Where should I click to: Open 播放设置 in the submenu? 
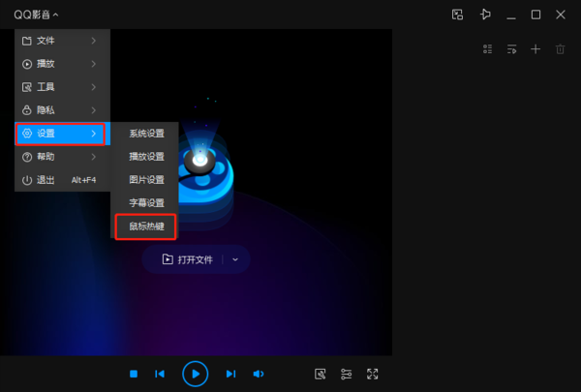(x=146, y=157)
